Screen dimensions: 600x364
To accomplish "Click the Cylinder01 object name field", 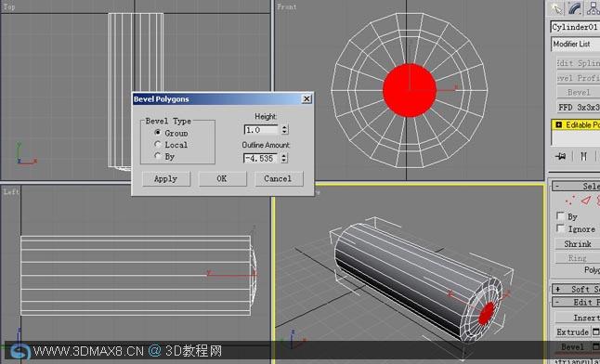I will pyautogui.click(x=576, y=27).
